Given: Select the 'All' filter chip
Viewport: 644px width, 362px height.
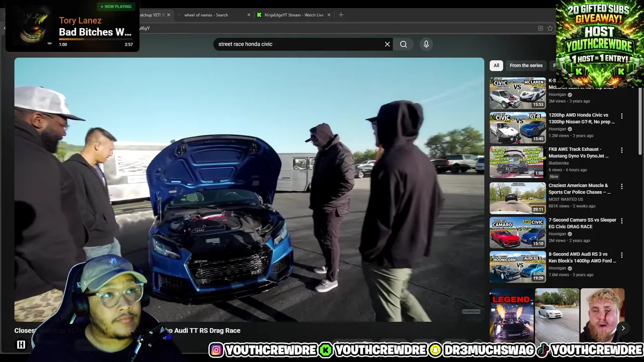Looking at the screenshot, I should 496,65.
